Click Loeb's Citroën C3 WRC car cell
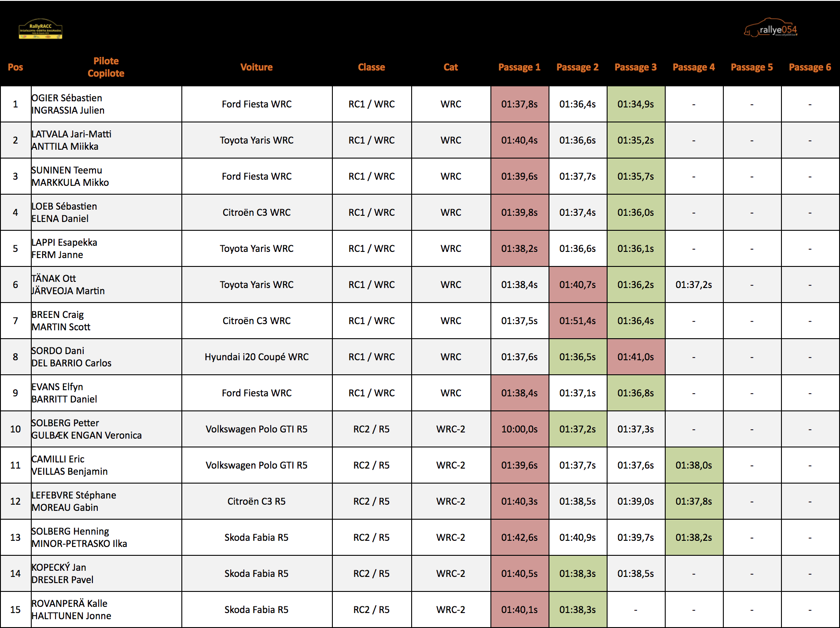The image size is (840, 628). [257, 213]
